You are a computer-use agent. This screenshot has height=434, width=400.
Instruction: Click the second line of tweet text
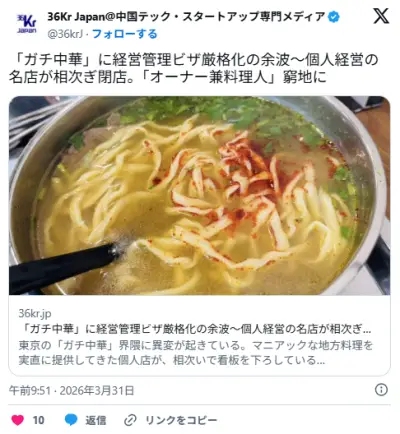coord(167,77)
